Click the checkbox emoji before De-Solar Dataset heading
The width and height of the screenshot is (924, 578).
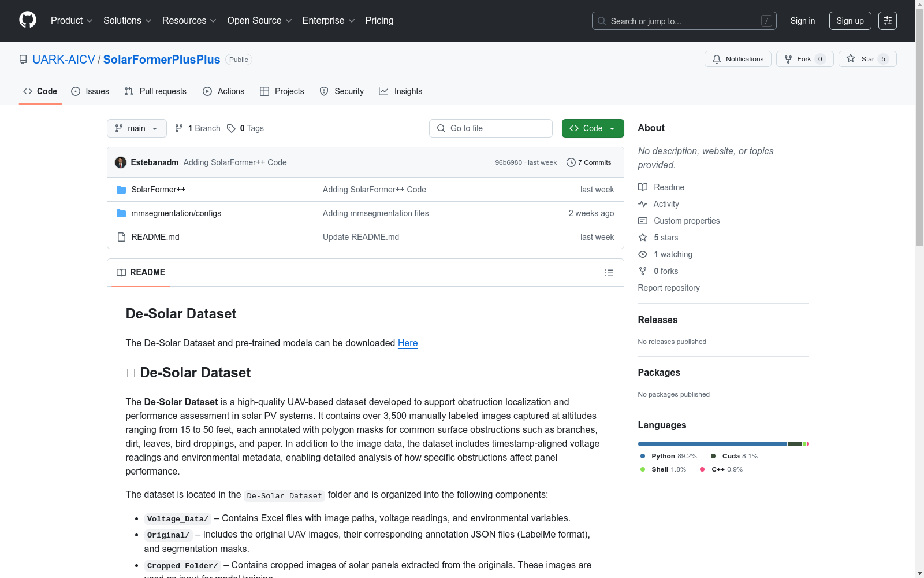pos(131,373)
